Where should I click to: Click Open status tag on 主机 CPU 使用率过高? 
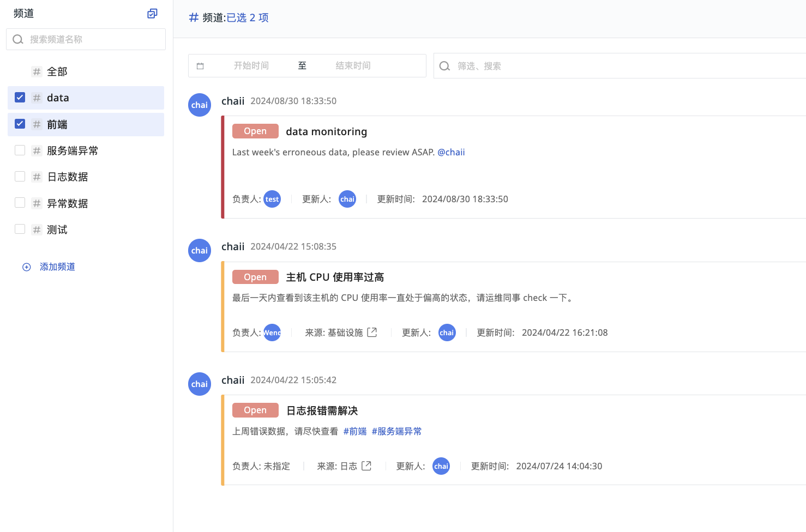255,277
